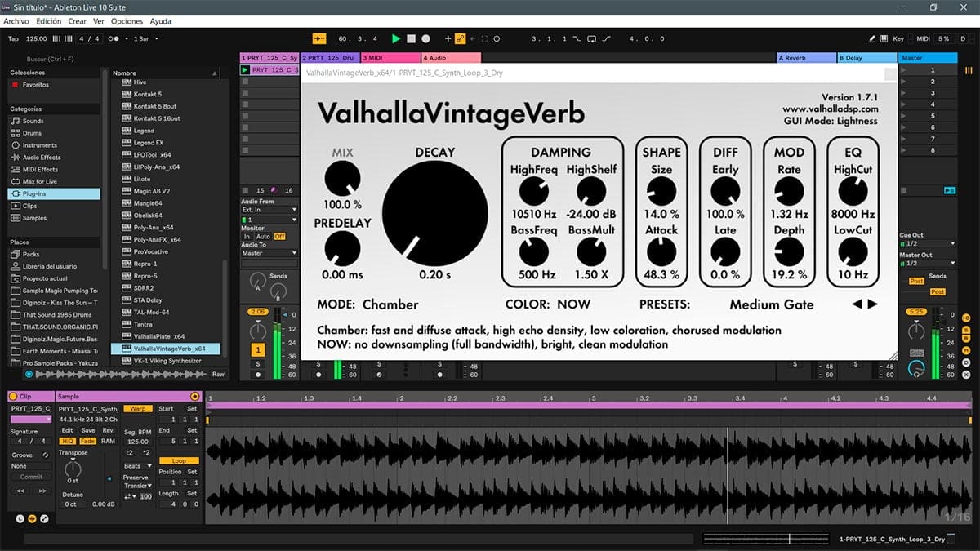This screenshot has width=980, height=551.
Task: Open the Crear menu
Action: tap(77, 21)
